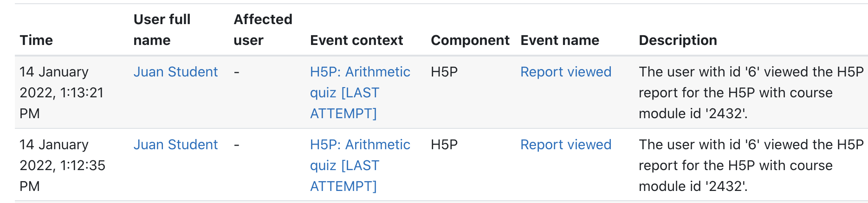The width and height of the screenshot is (868, 203).
Task: Open Arithmetic quiz link in 1:12:35 PM row
Action: (x=360, y=165)
